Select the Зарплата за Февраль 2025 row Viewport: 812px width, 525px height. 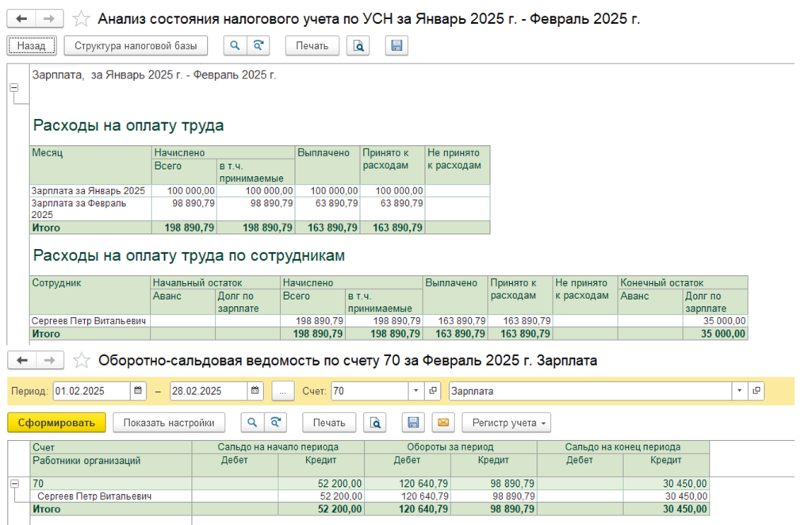point(260,209)
